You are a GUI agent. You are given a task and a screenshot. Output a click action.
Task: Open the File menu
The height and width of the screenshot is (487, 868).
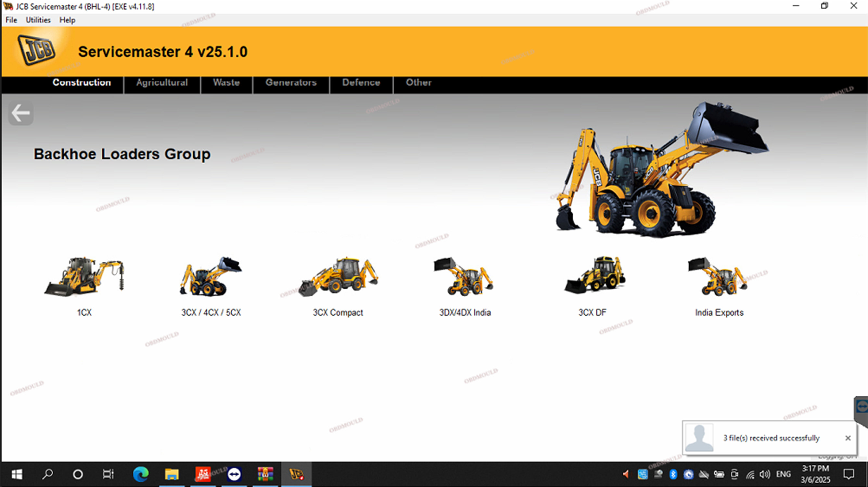(x=11, y=20)
